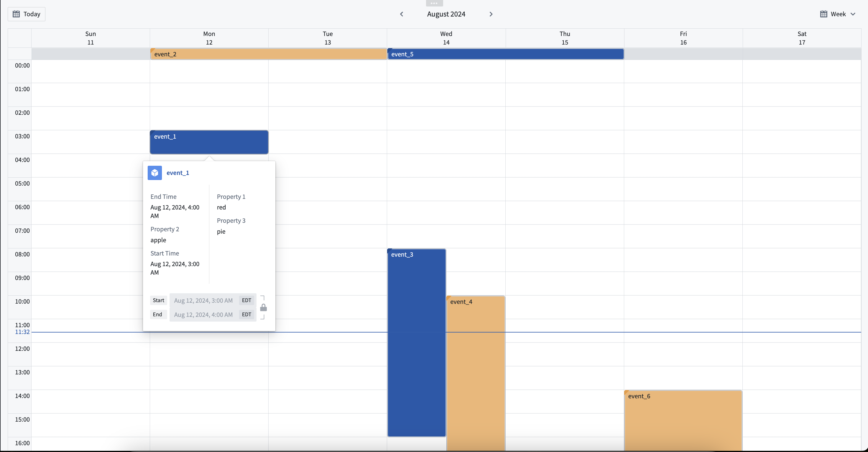Open the event_1 link in popup
868x452 pixels.
point(177,173)
